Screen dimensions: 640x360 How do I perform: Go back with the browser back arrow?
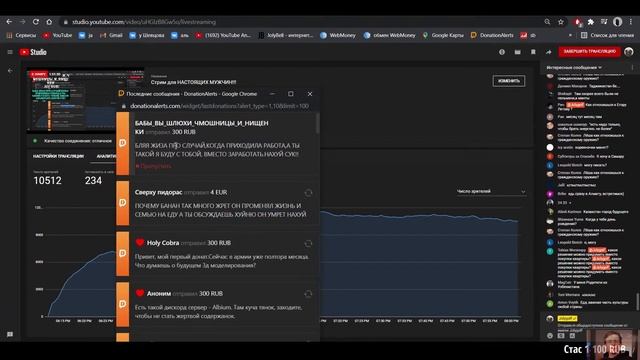pos(9,22)
